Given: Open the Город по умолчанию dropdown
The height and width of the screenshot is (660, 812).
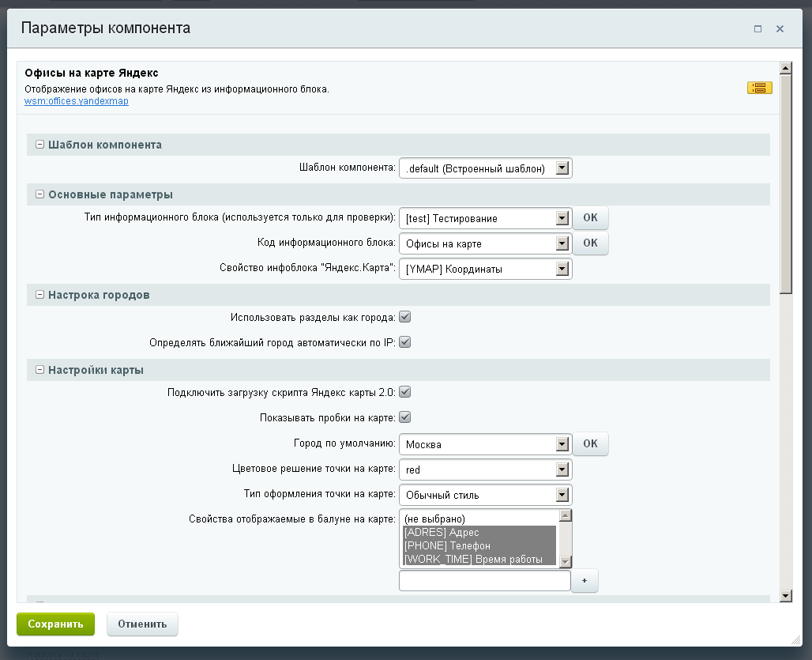Looking at the screenshot, I should (x=485, y=444).
